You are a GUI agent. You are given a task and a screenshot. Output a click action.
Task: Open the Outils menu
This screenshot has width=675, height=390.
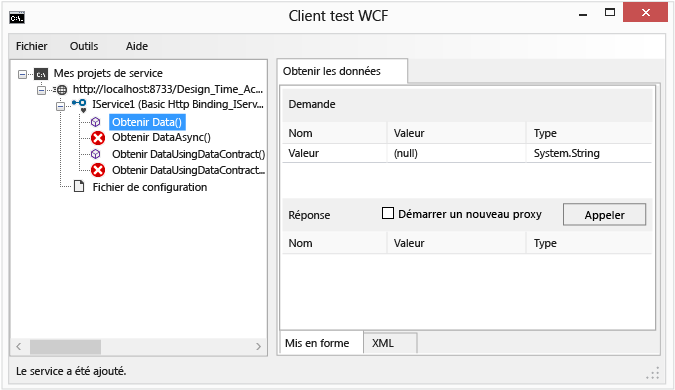tap(84, 46)
